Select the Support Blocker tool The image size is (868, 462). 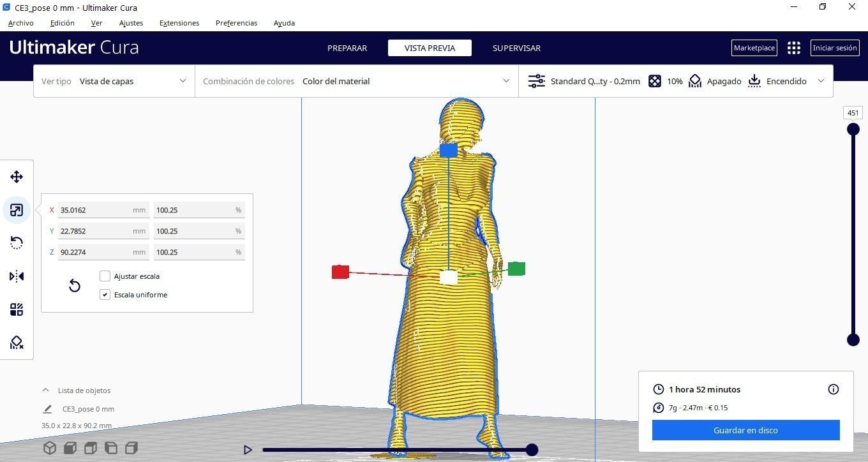pos(17,343)
